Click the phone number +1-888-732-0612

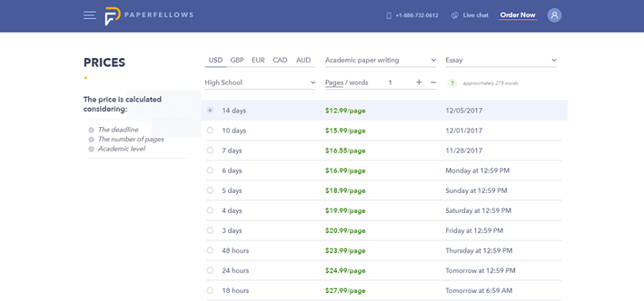417,16
